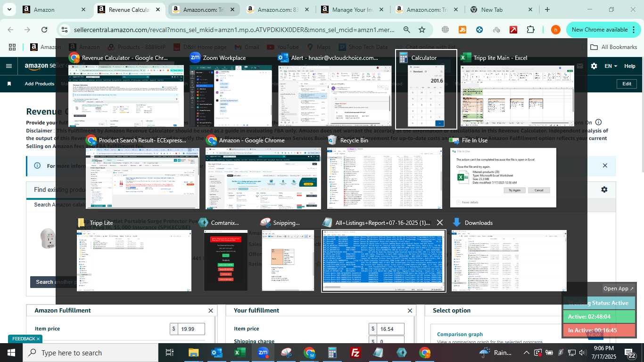
Task: Open the Chrome Extensions puzzle icon
Action: pyautogui.click(x=531, y=30)
